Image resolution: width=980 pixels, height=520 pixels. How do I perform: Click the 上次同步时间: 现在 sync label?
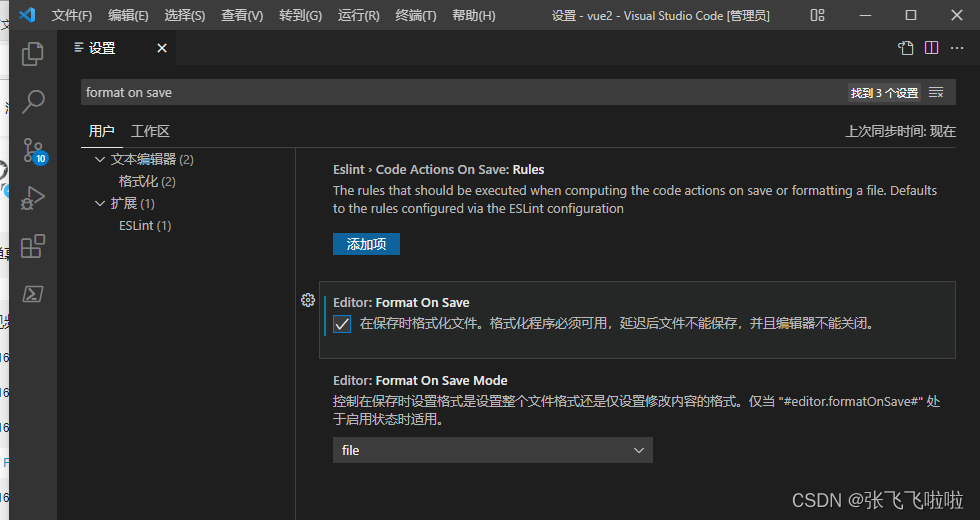(901, 131)
